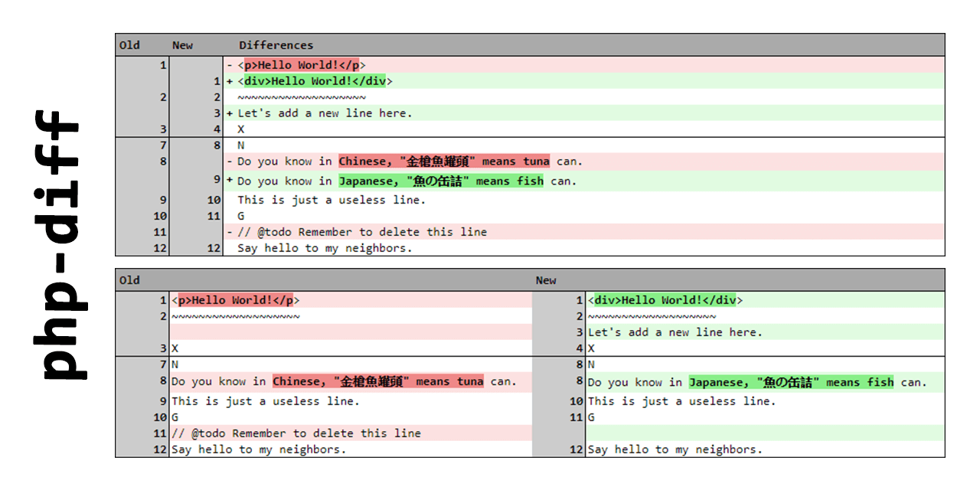Click line number 3 in side-by-side New column
980x490 pixels.
pyautogui.click(x=580, y=332)
